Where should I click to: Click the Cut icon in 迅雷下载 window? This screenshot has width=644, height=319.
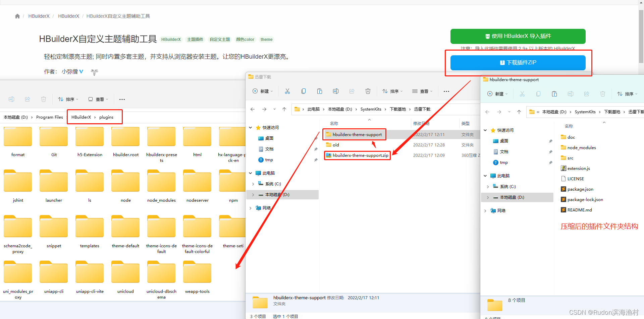[287, 91]
